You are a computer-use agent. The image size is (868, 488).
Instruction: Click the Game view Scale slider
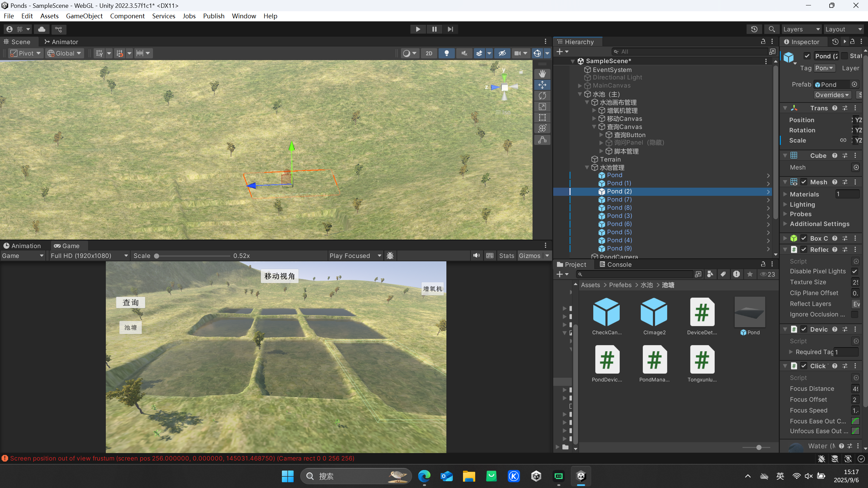point(193,256)
